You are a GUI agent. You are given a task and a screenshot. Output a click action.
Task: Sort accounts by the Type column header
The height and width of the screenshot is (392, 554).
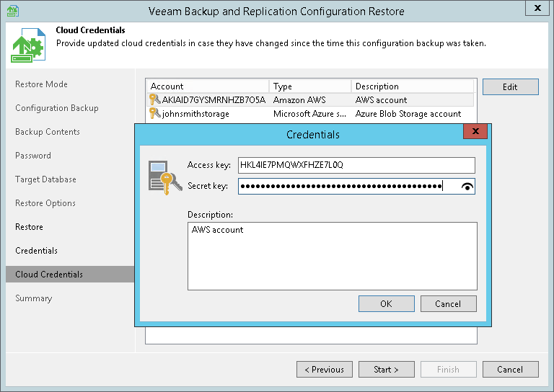[310, 86]
